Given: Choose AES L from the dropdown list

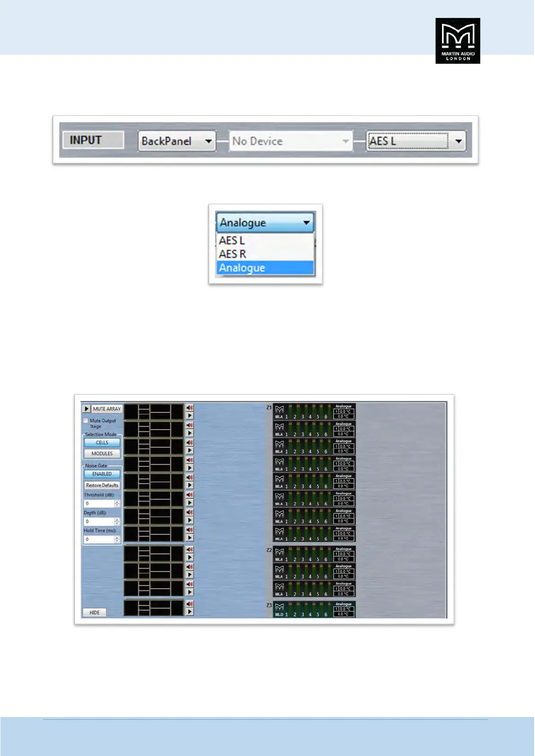Looking at the screenshot, I should coord(265,241).
